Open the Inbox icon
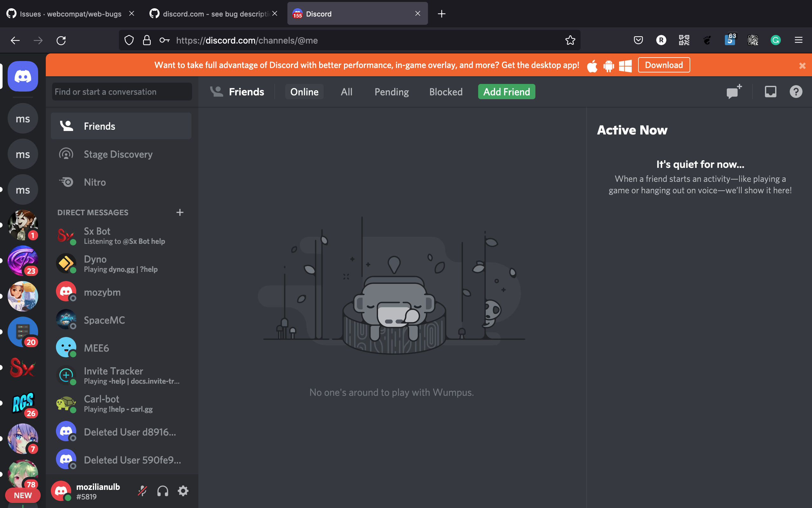Viewport: 812px width, 508px height. [770, 91]
